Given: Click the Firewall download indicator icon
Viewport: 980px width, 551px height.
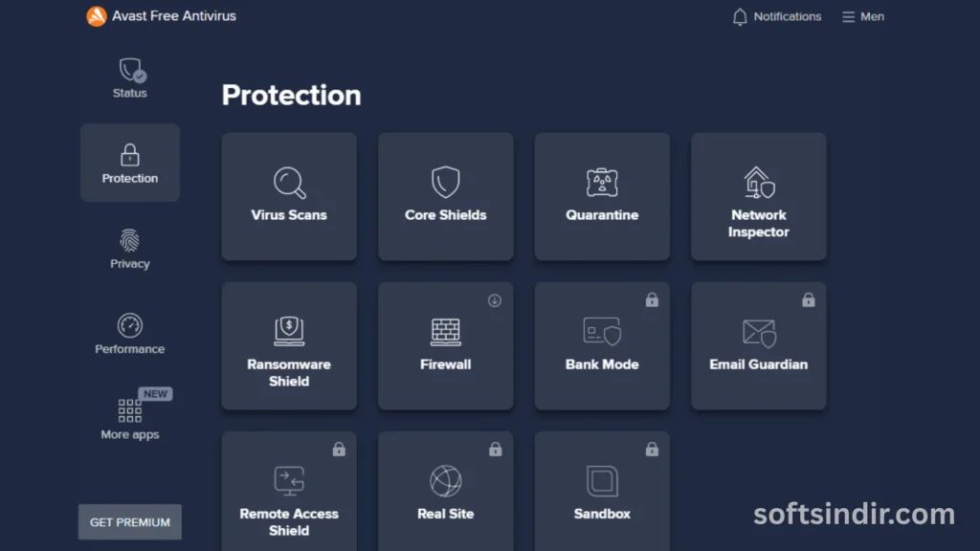Looking at the screenshot, I should pos(495,300).
